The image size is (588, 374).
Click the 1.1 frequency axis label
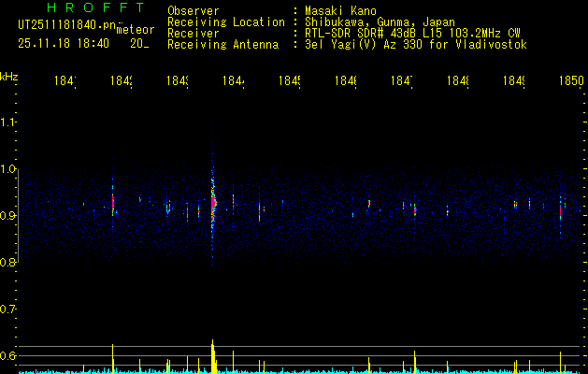point(8,122)
